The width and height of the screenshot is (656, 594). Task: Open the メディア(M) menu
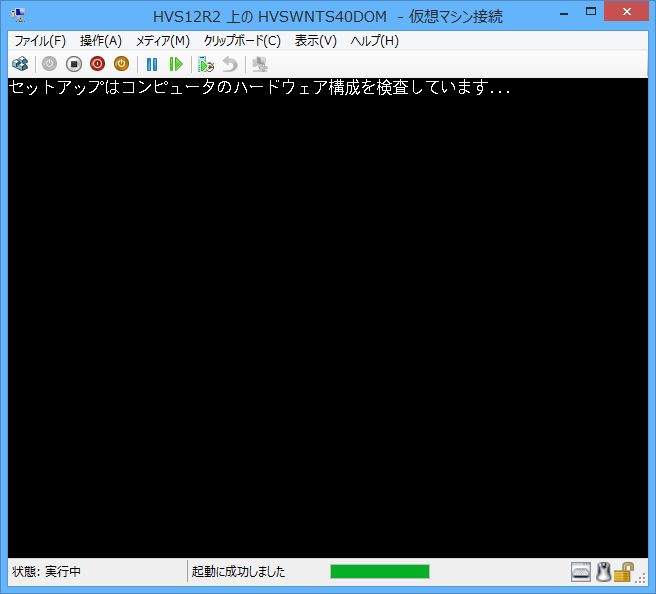(163, 41)
